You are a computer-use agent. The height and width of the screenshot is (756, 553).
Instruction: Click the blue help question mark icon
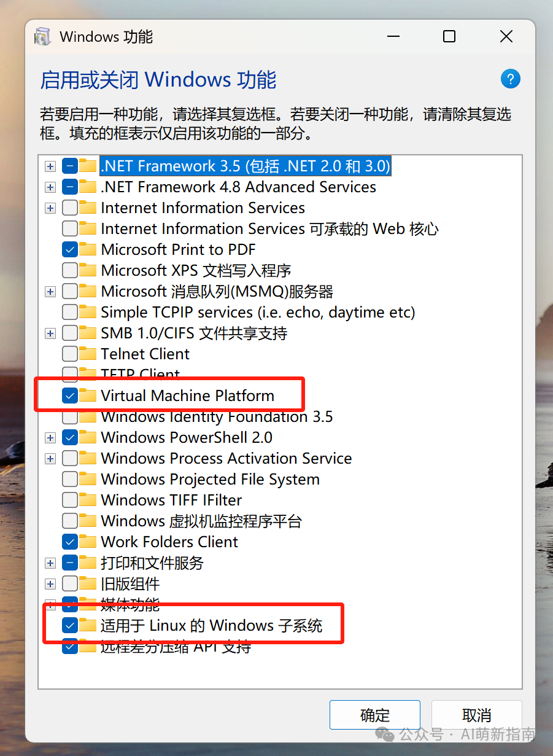point(510,79)
